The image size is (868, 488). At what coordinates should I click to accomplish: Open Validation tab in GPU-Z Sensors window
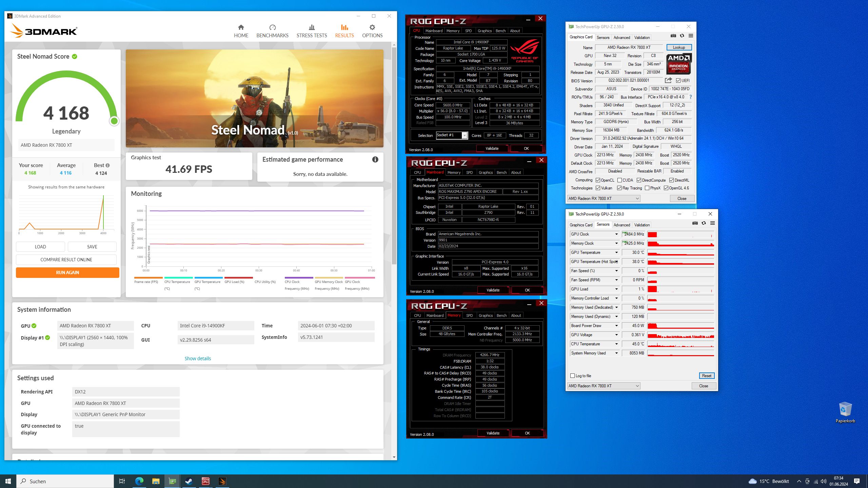click(x=642, y=225)
